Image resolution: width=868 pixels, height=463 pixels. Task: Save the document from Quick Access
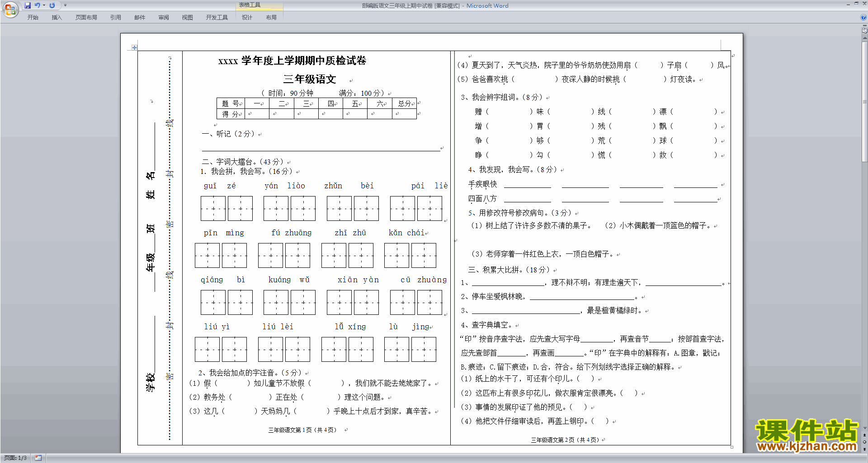(28, 5)
